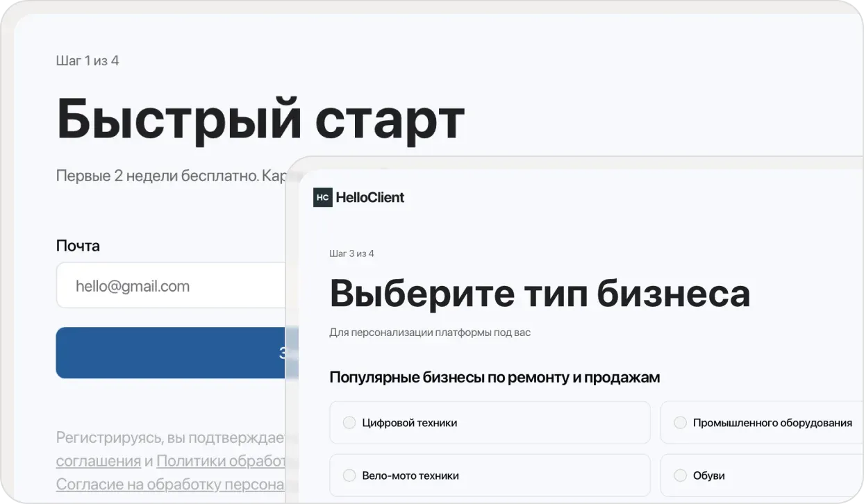Screen dimensions: 864x504
Task: Select the "Цифровой техники" radio button
Action: click(x=349, y=422)
